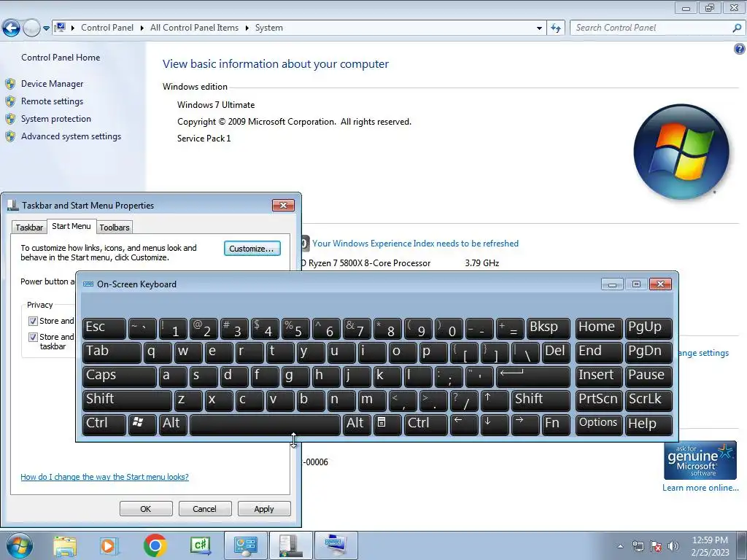747x560 pixels.
Task: Switch to Control Panel taskbar window
Action: [245, 545]
